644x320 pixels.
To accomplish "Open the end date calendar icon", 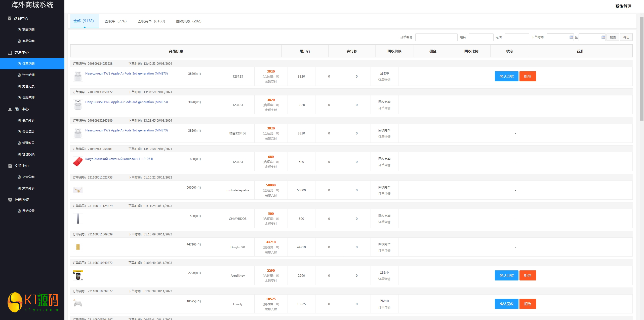I will click(x=603, y=37).
